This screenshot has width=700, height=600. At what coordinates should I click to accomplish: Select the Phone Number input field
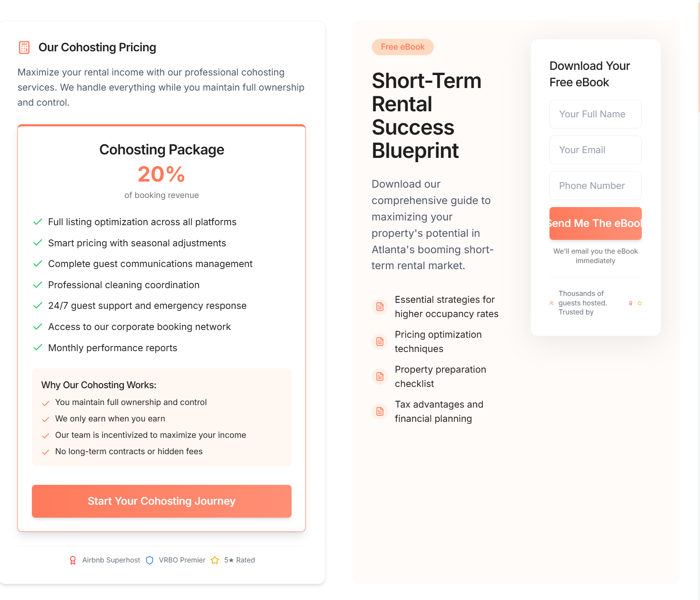click(x=596, y=185)
